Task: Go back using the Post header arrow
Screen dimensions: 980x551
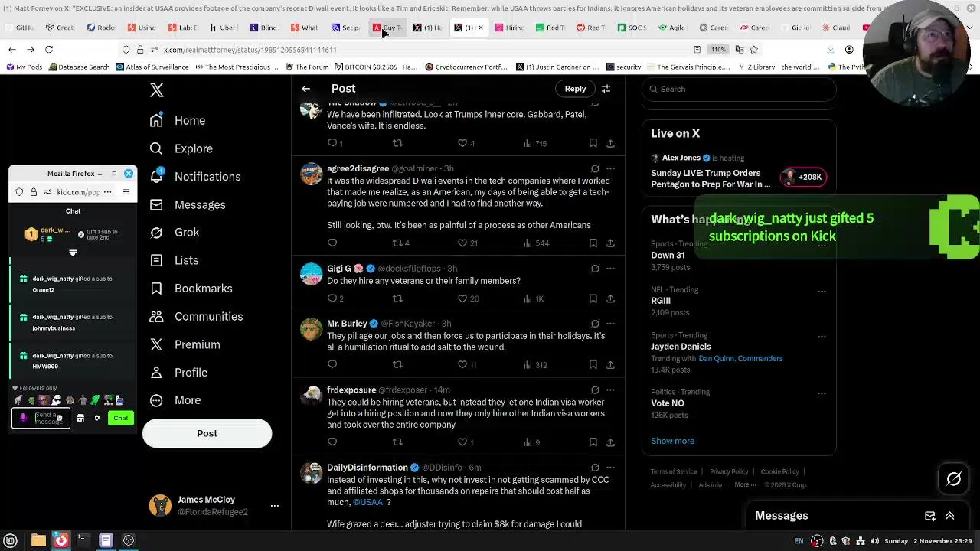Action: coord(305,89)
